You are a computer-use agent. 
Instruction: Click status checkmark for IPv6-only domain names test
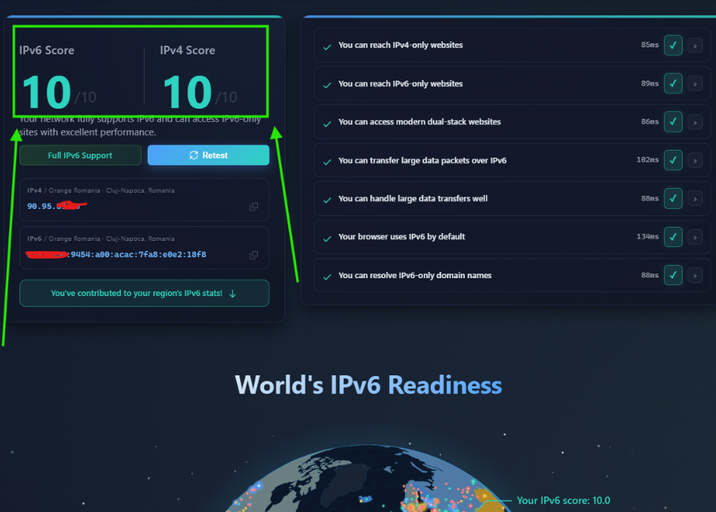point(673,275)
